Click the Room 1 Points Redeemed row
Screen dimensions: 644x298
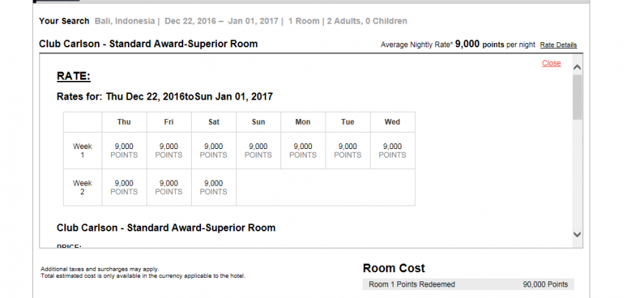(x=411, y=284)
